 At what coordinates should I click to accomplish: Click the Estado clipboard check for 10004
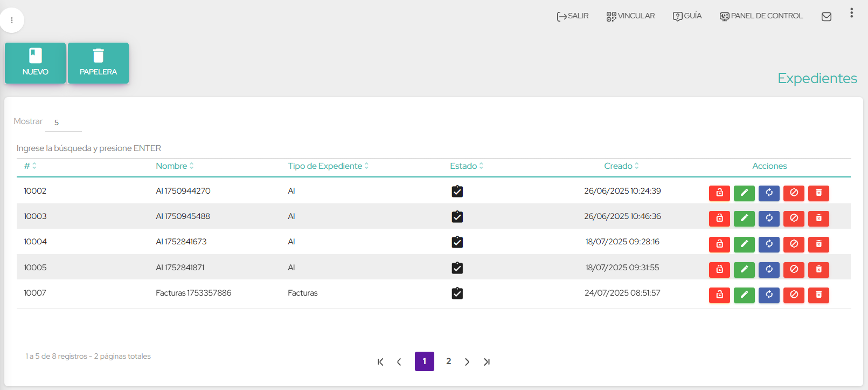point(457,242)
